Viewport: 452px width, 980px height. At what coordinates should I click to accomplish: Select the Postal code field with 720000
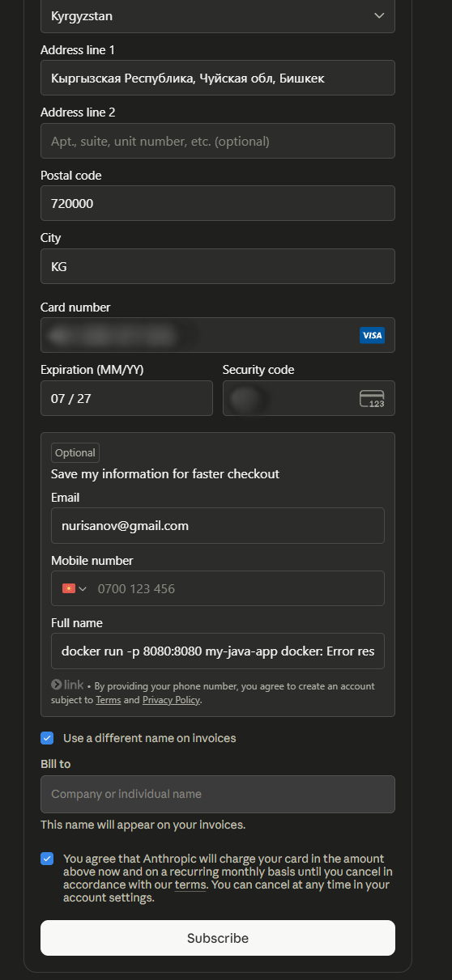pyautogui.click(x=218, y=203)
